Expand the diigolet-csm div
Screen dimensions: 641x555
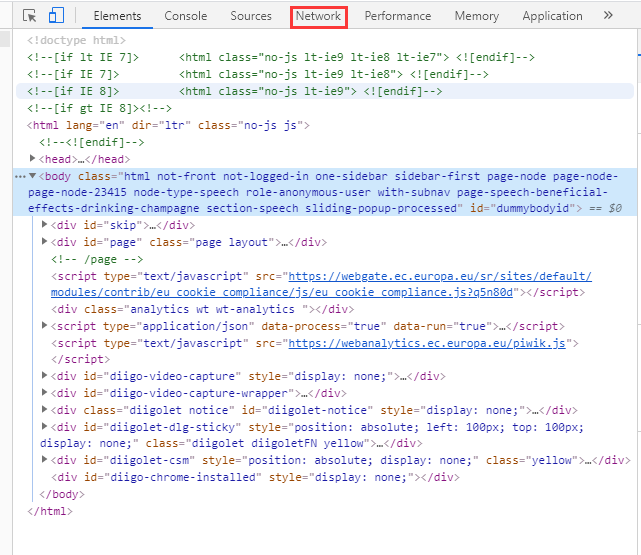tap(45, 459)
